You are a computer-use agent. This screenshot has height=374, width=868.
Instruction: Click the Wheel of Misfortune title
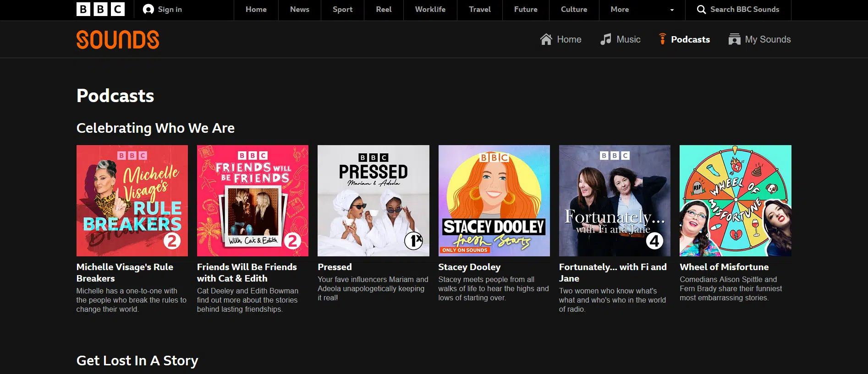(x=724, y=267)
